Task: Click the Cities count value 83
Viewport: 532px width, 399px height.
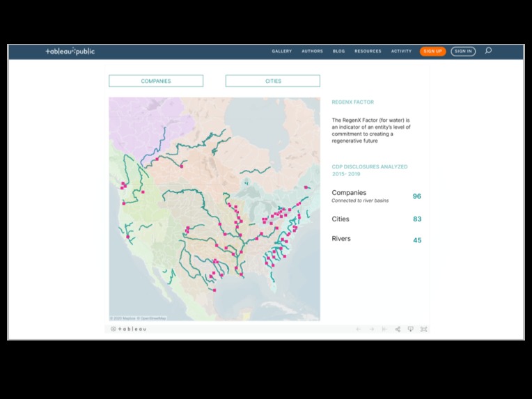Action: tap(417, 219)
